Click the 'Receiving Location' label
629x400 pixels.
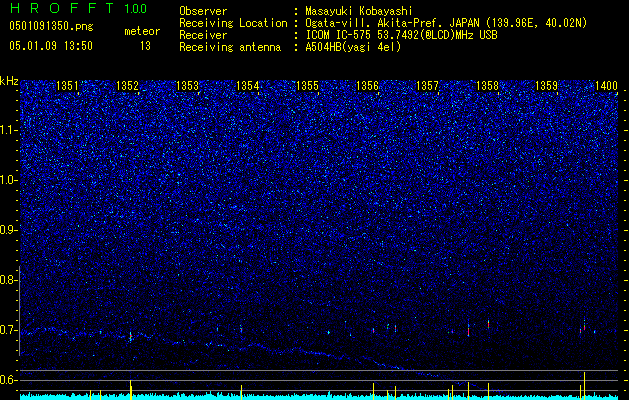tap(233, 23)
